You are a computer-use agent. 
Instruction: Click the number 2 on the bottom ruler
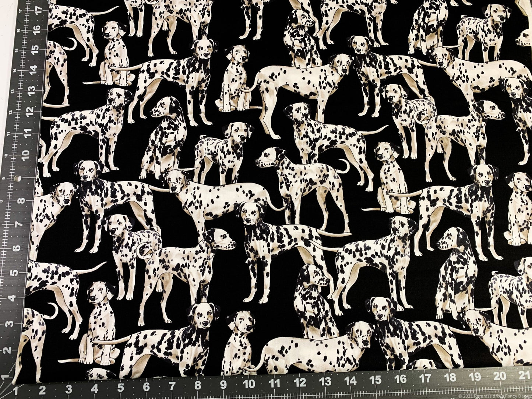pos(42,390)
